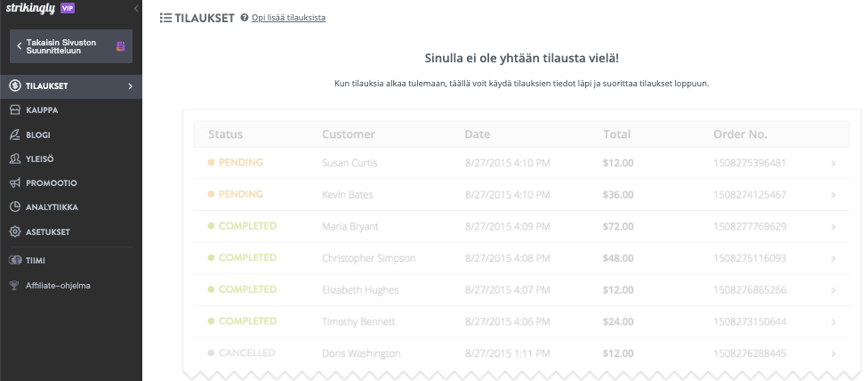Open Susan Curtis order row chevron
Screen dimensions: 868x381
833,164
